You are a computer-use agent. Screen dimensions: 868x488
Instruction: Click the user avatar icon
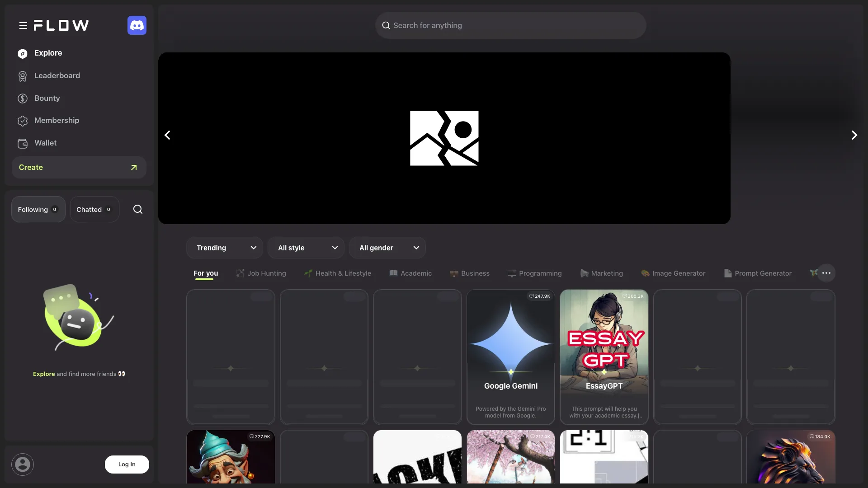pyautogui.click(x=23, y=464)
